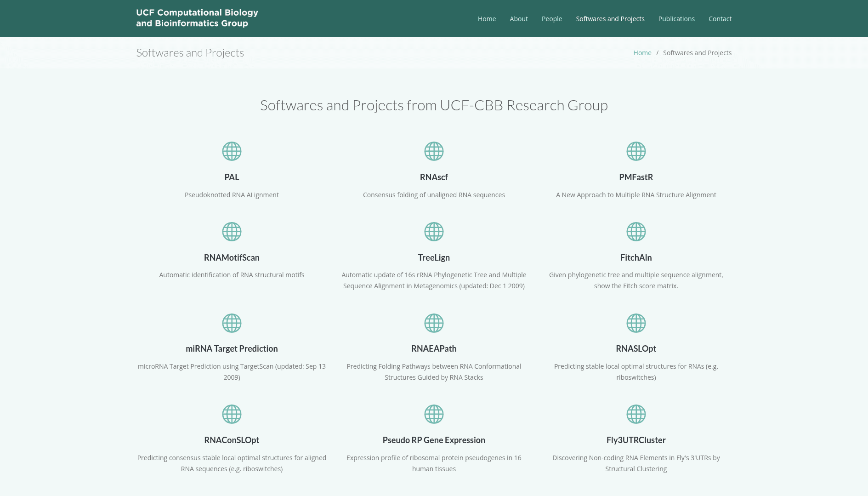Click the globe icon above miRNA Target Prediction
This screenshot has width=868, height=496.
232,323
